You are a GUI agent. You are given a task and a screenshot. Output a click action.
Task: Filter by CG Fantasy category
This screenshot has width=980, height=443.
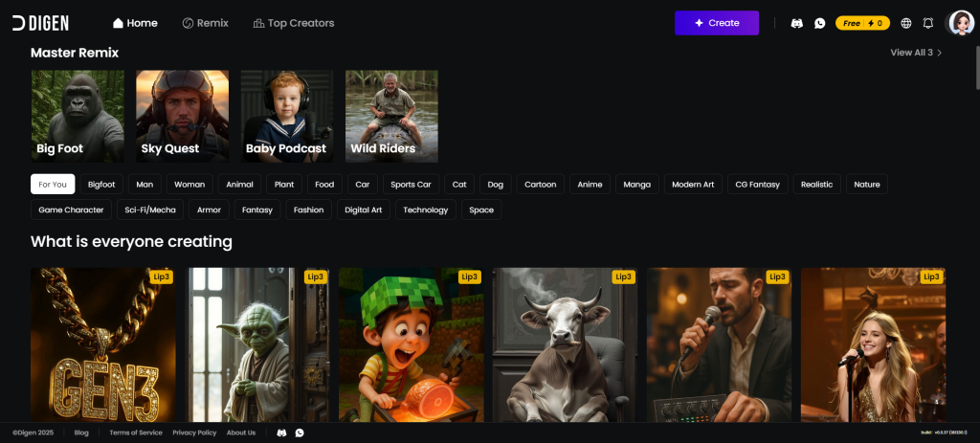pos(758,185)
